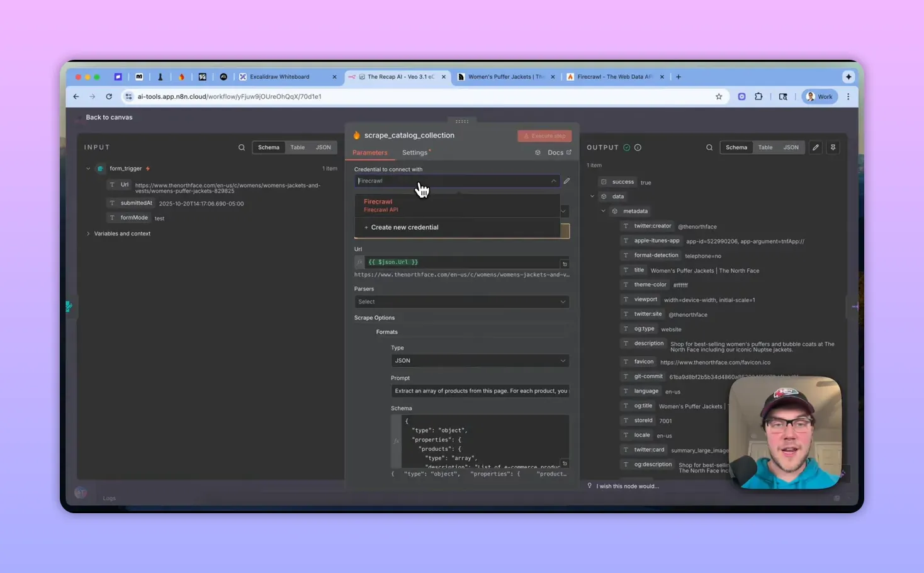
Task: Select the Firecrawl API credential option
Action: (457, 205)
